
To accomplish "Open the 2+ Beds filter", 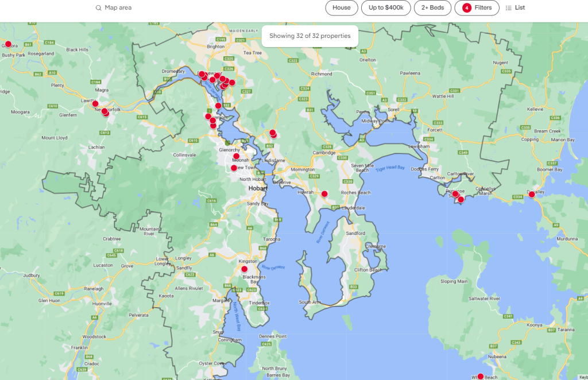I will coord(432,8).
